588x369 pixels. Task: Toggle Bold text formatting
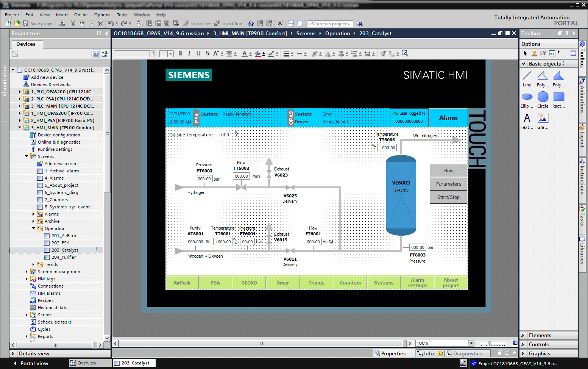coord(180,53)
